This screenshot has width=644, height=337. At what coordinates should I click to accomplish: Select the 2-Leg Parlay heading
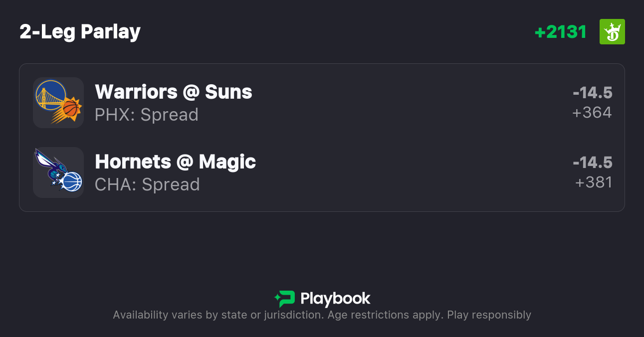pyautogui.click(x=80, y=32)
